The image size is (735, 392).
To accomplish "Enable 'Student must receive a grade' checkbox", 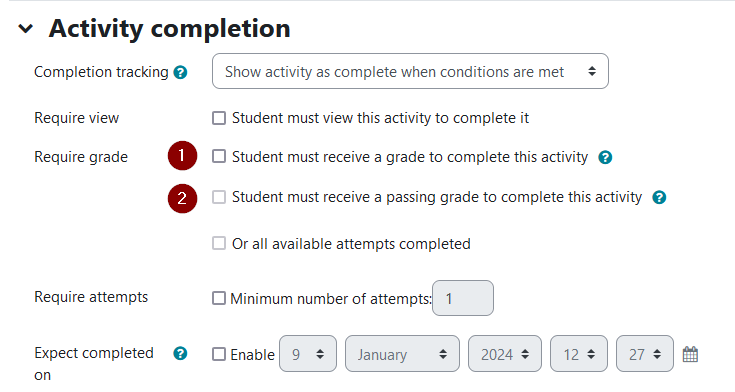I will click(x=219, y=156).
